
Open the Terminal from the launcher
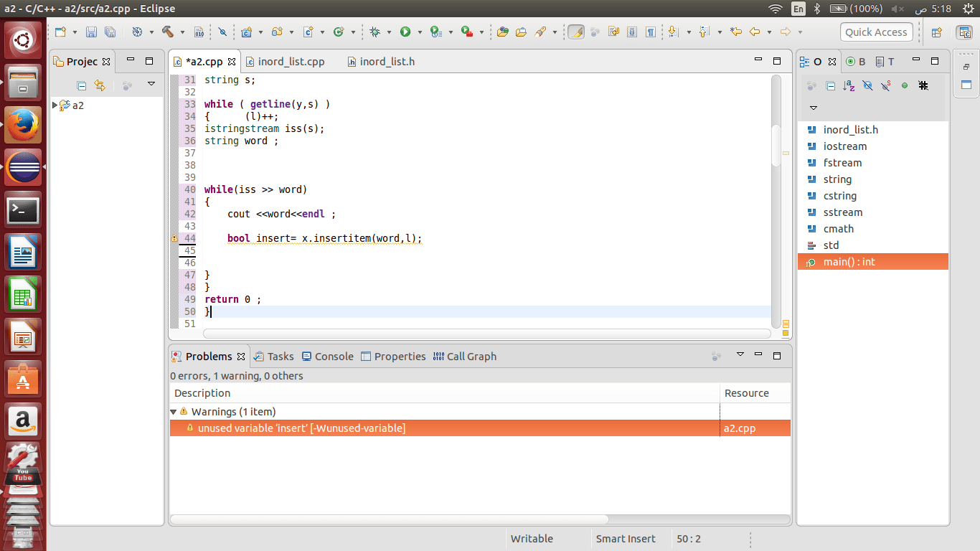[23, 211]
